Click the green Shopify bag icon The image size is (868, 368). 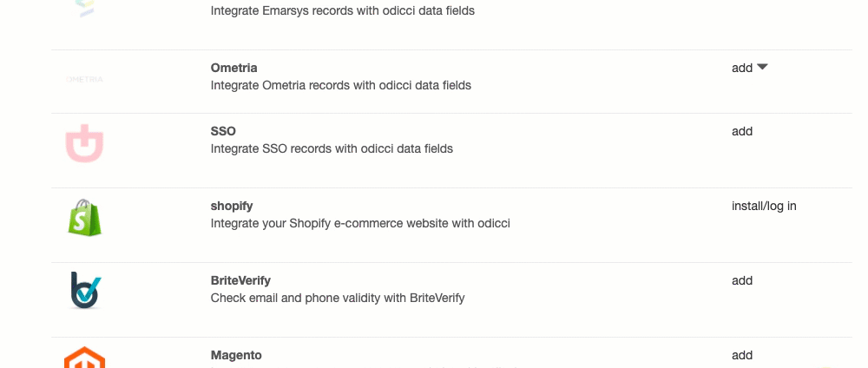[x=84, y=218]
